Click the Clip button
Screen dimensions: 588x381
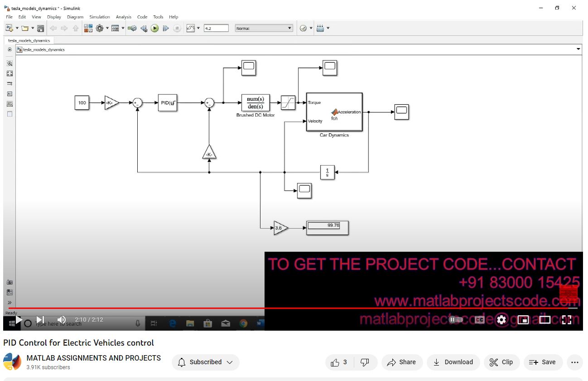point(501,362)
